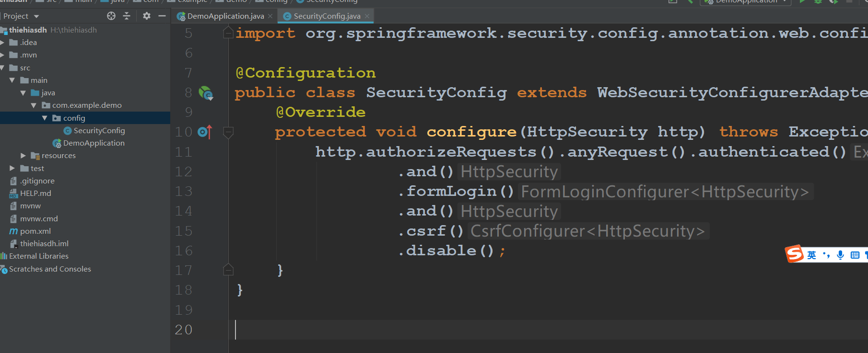Select the .mvn folder
The width and height of the screenshot is (868, 353).
28,55
